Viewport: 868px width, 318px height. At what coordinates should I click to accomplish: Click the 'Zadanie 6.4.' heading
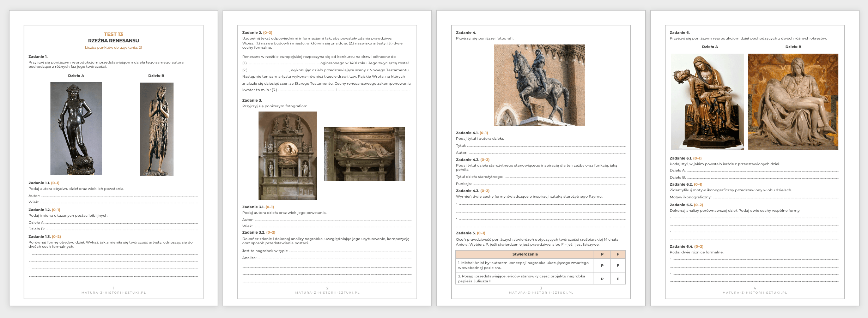681,247
